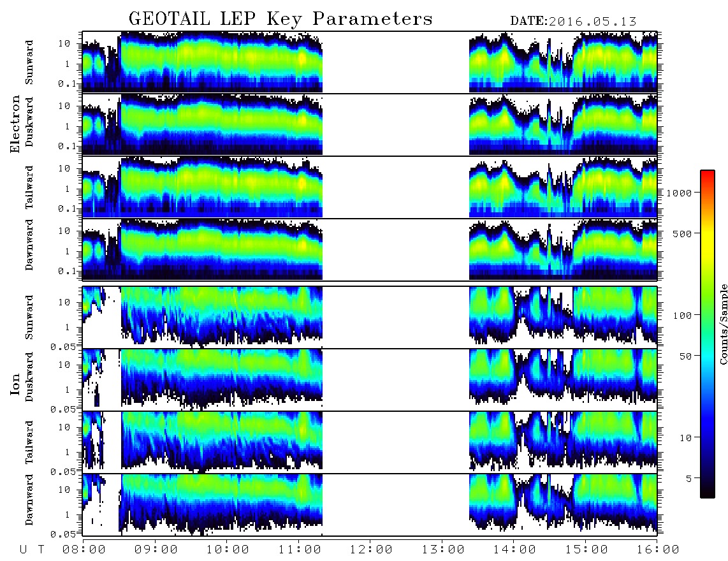Click the 12:00 time tick label
Screen dimensions: 728x561
[x=372, y=550]
